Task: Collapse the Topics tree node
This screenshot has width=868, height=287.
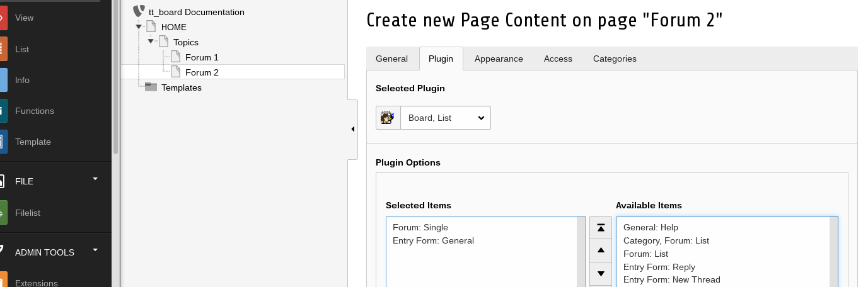Action: (x=151, y=42)
